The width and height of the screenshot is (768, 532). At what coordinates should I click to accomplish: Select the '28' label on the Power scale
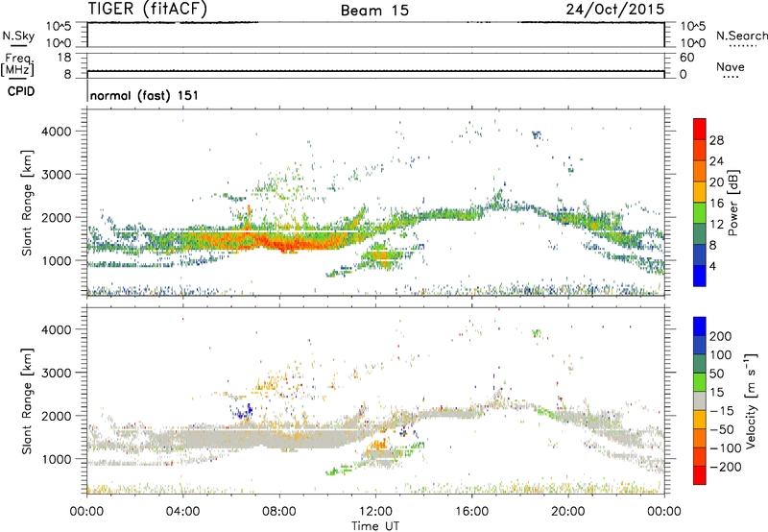[716, 140]
